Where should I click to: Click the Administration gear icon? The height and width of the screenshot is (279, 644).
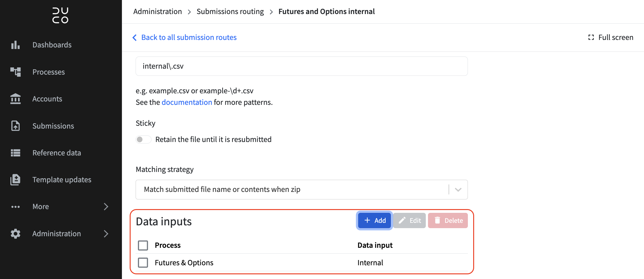point(15,234)
